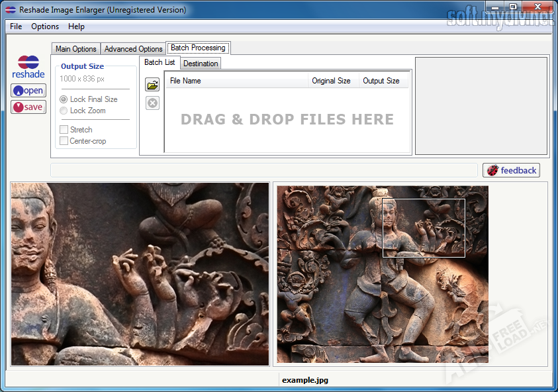Click the open folder icon to add files
This screenshot has height=392, width=558.
coord(152,85)
